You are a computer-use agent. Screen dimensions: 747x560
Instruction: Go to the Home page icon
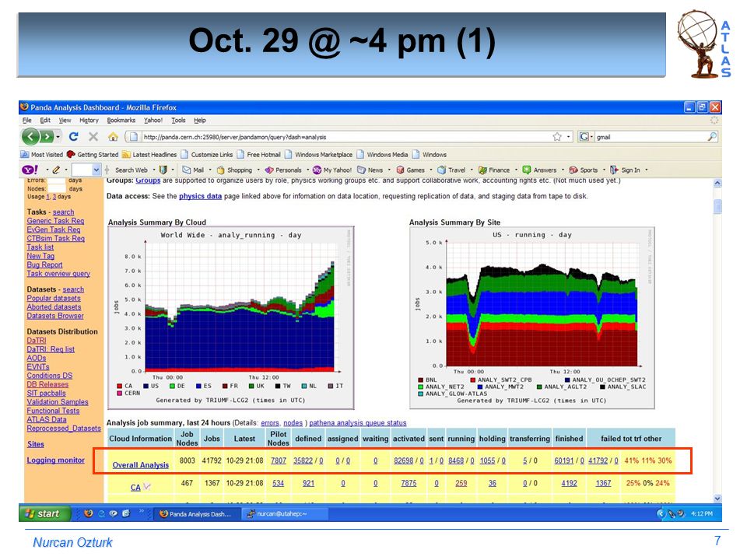[113, 137]
